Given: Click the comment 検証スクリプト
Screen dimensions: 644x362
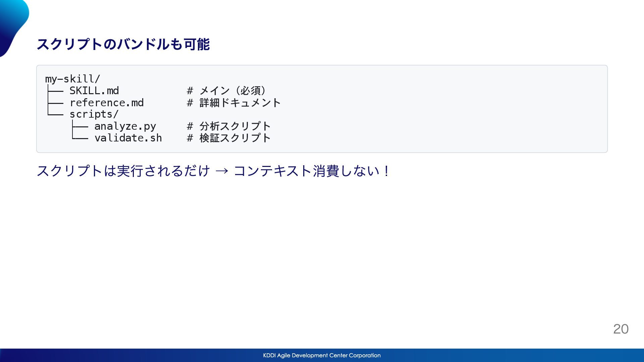Looking at the screenshot, I should 235,138.
